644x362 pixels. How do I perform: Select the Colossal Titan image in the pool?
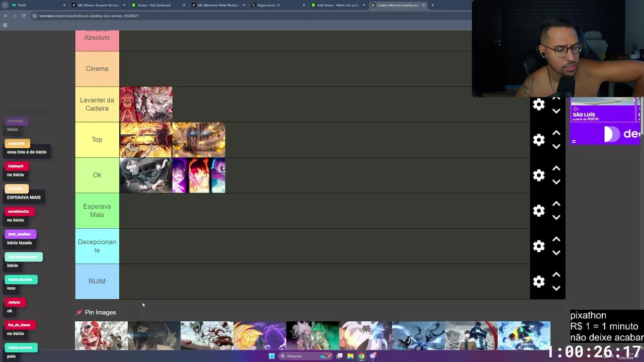click(101, 335)
